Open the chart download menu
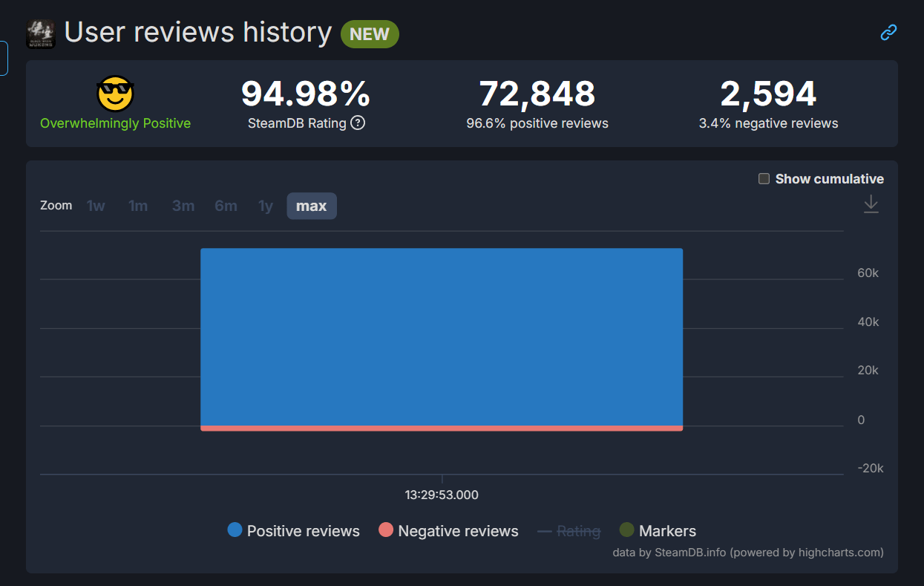This screenshot has height=586, width=924. [x=871, y=204]
